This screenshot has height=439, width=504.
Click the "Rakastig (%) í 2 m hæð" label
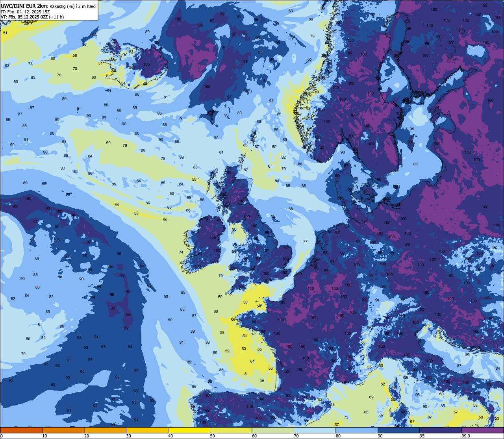pos(72,6)
